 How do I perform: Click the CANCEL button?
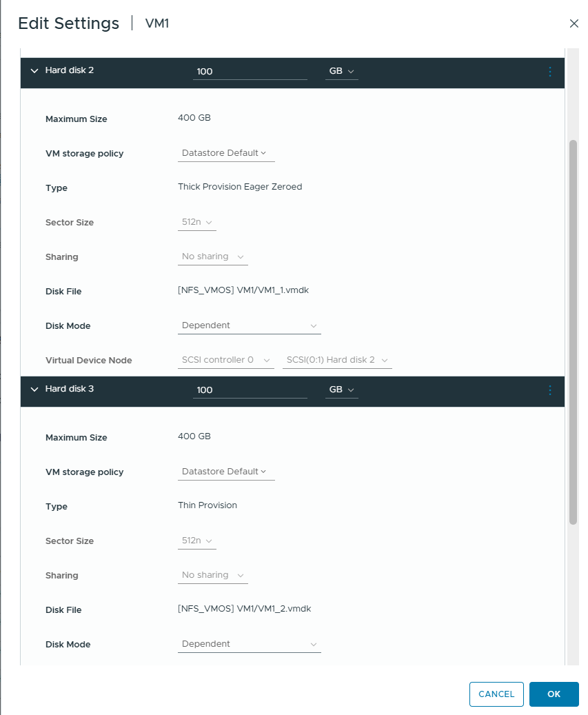(x=496, y=694)
